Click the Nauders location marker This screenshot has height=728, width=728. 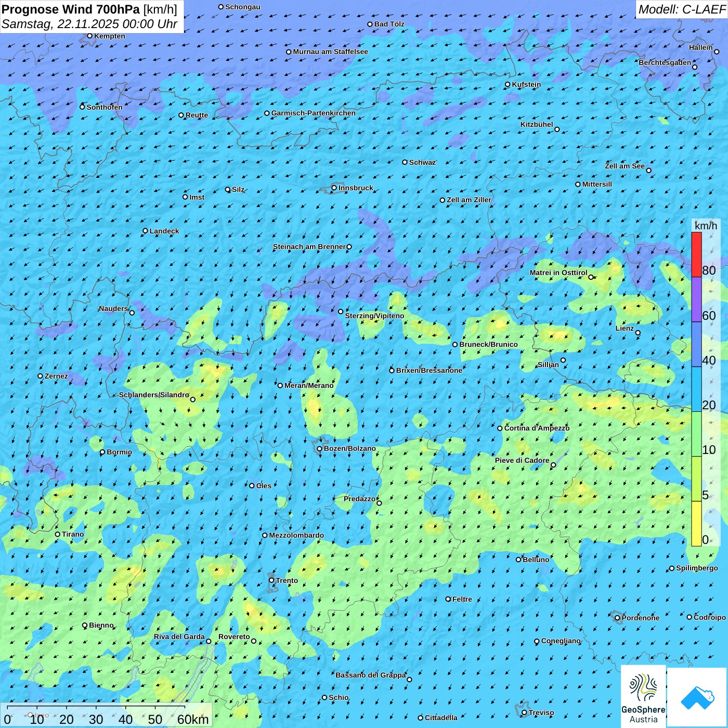coord(132,313)
